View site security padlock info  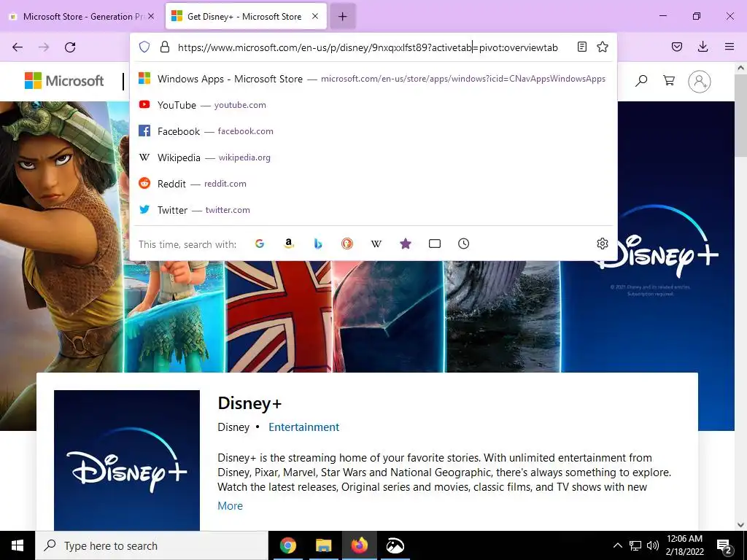click(165, 47)
